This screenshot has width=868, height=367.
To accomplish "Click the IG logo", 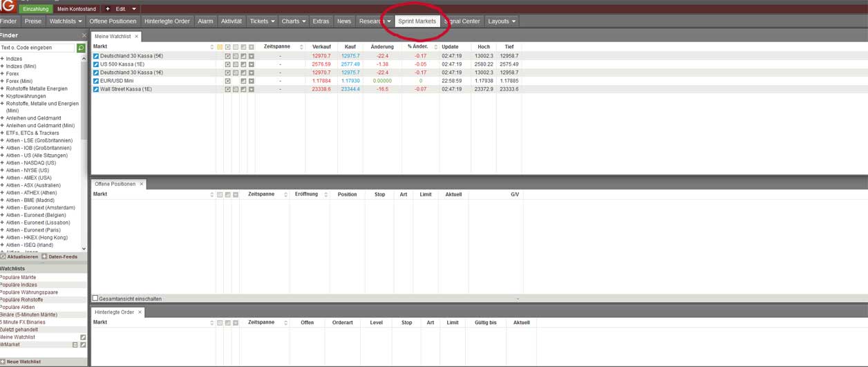I will pyautogui.click(x=8, y=6).
